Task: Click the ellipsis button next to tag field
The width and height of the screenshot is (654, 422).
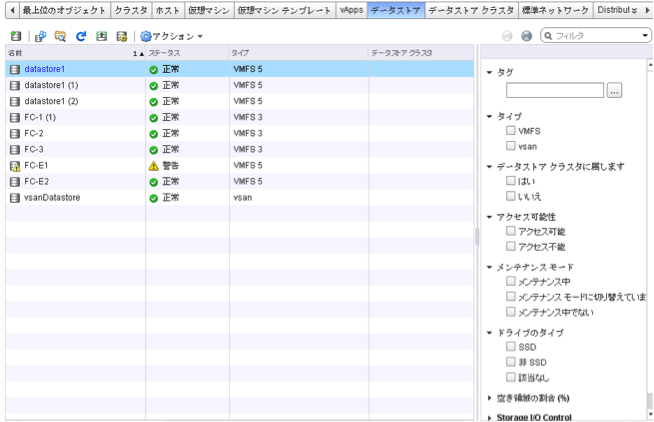Action: pyautogui.click(x=614, y=91)
